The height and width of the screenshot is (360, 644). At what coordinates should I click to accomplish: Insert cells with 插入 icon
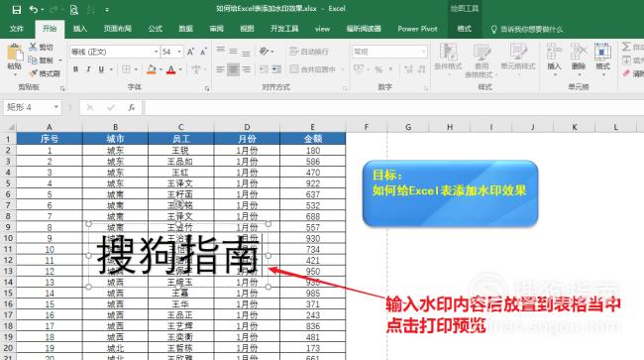(554, 60)
